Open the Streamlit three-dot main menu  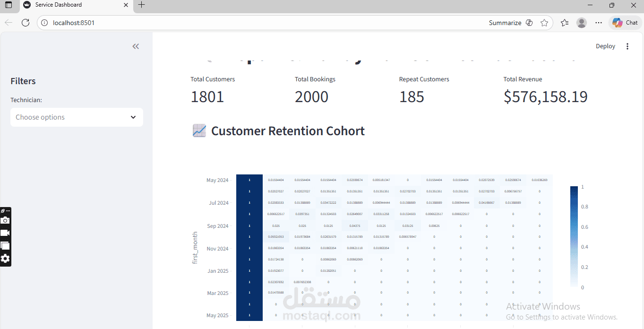pos(627,46)
